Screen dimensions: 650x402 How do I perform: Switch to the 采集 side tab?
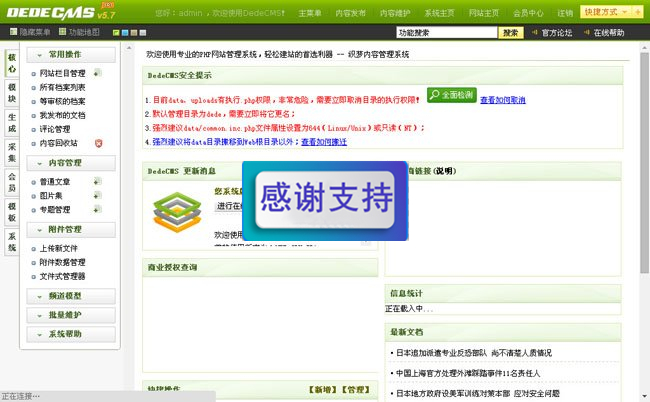point(12,153)
